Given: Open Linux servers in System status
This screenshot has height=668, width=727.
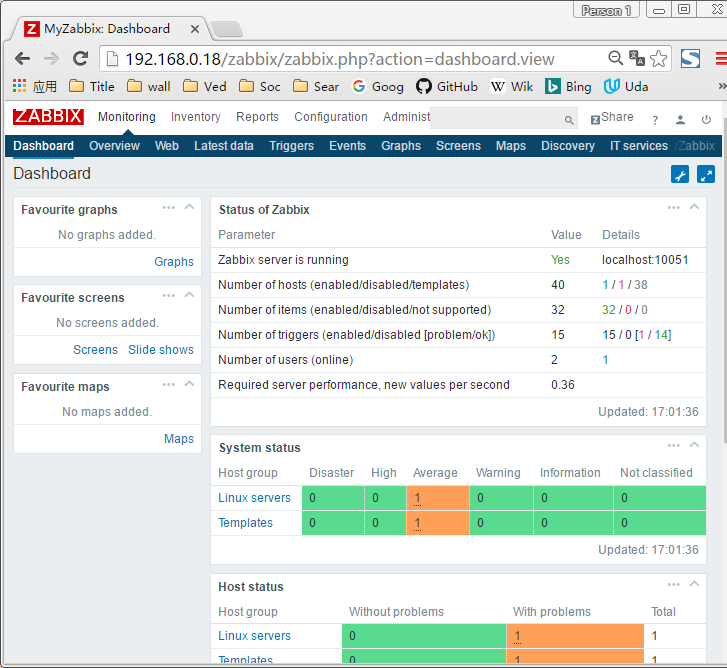Looking at the screenshot, I should click(x=255, y=498).
